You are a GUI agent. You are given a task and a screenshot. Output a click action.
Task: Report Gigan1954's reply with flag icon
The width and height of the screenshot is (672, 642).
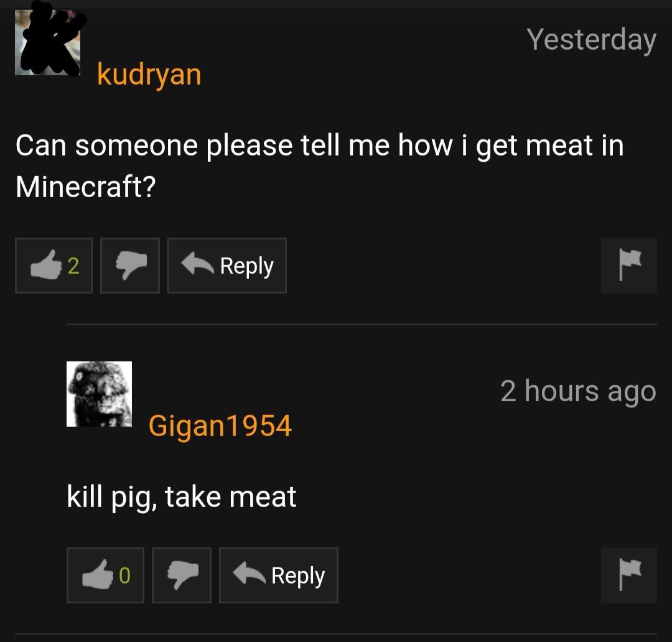(x=628, y=575)
